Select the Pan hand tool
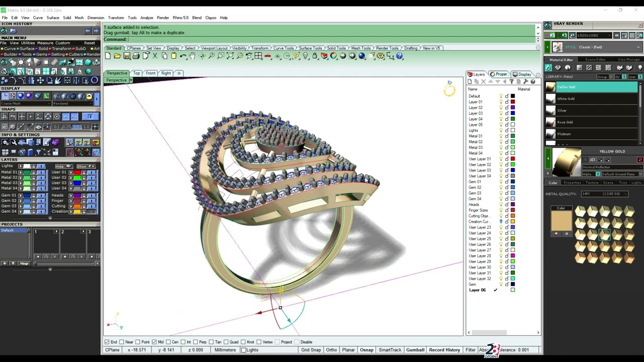This screenshot has width=644, height=362. pos(192,56)
